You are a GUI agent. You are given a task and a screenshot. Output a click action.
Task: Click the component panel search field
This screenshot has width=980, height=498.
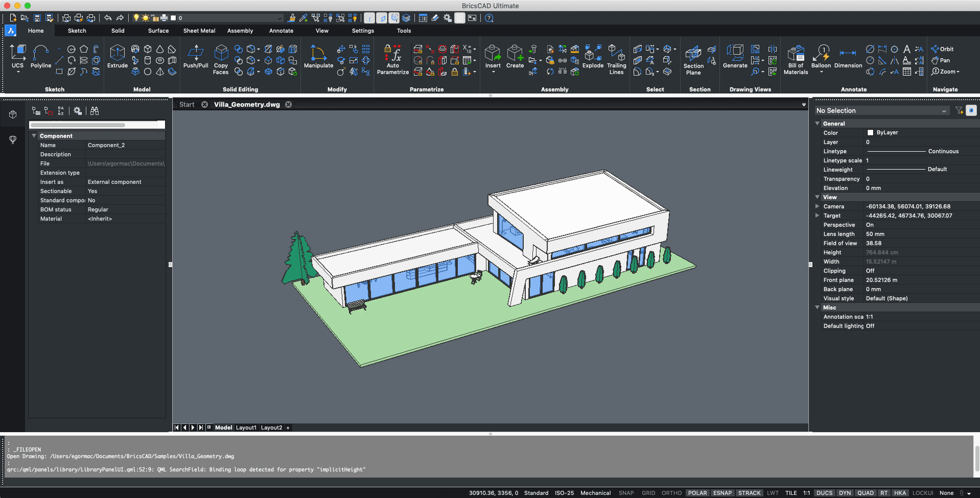click(97, 125)
